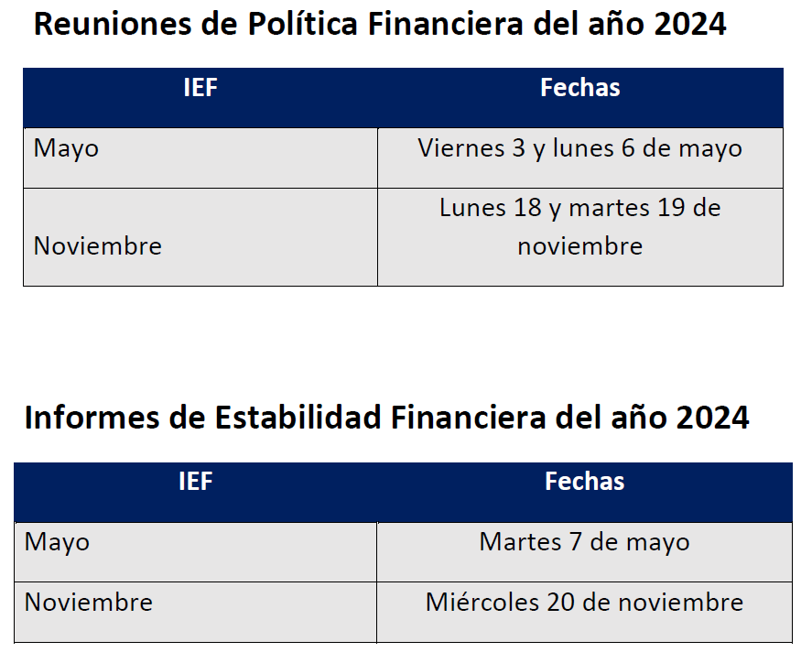
Task: Click the 'Lunes 18 y martes 19 de' text line
Action: (579, 208)
